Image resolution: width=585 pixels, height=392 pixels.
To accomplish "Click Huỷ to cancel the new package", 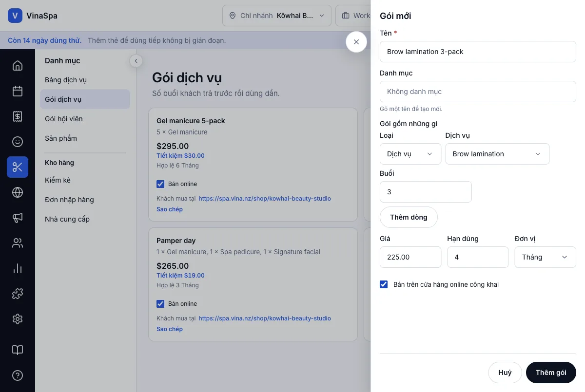I will click(x=505, y=373).
